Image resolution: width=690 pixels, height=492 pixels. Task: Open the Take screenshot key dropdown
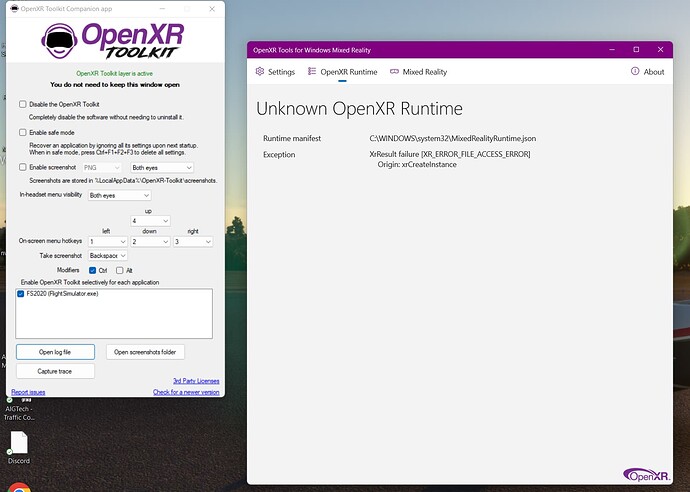click(x=108, y=256)
